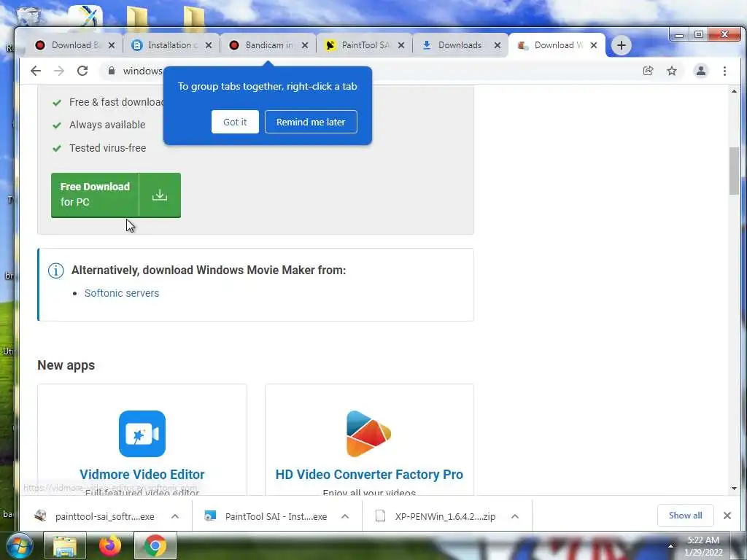Image resolution: width=747 pixels, height=560 pixels.
Task: Open Chrome three-dot menu
Action: tap(724, 71)
